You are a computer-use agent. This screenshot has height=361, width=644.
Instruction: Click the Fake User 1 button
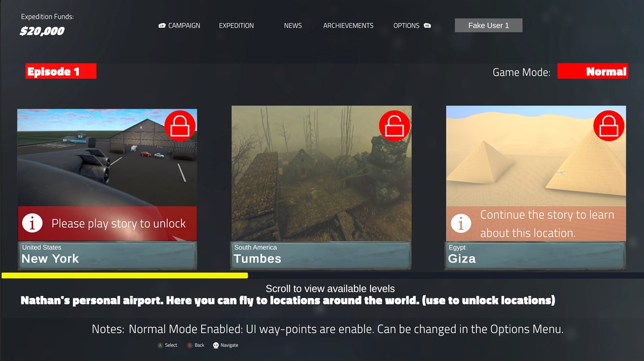coord(488,25)
